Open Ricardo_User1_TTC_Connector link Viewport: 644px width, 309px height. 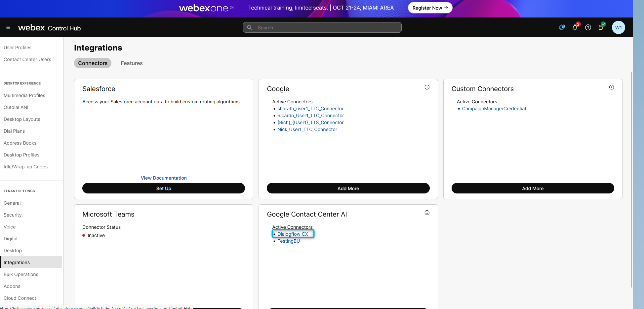pos(311,116)
